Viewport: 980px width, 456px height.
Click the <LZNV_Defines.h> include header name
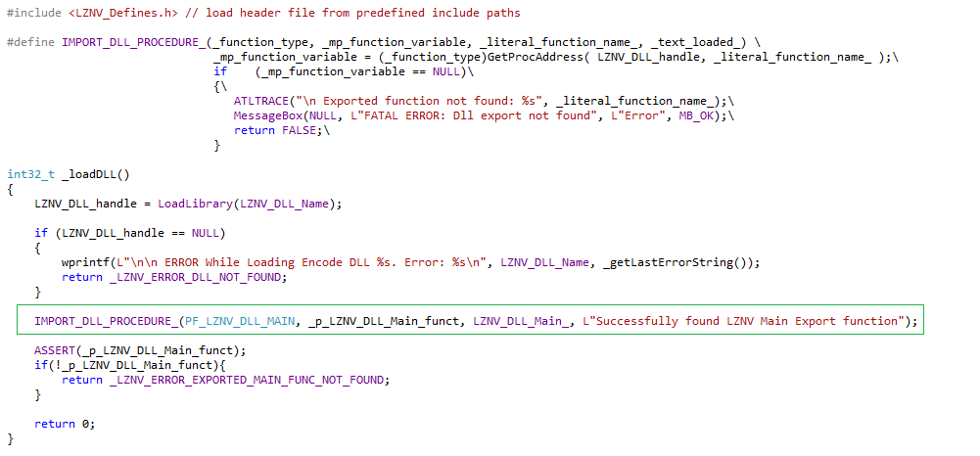(123, 13)
